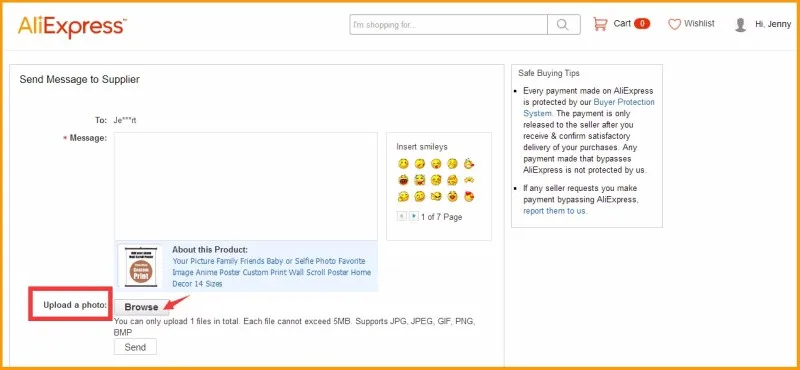Click inside the Message text area

(246, 186)
